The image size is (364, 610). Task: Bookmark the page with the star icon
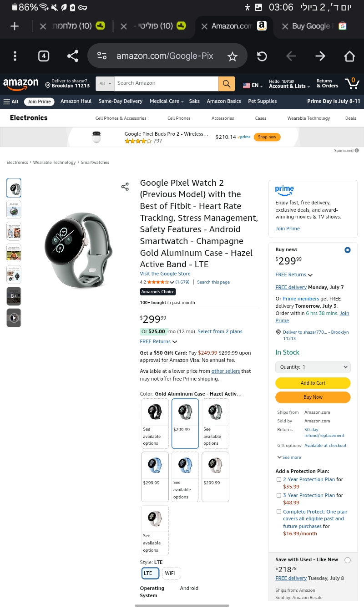pyautogui.click(x=233, y=56)
